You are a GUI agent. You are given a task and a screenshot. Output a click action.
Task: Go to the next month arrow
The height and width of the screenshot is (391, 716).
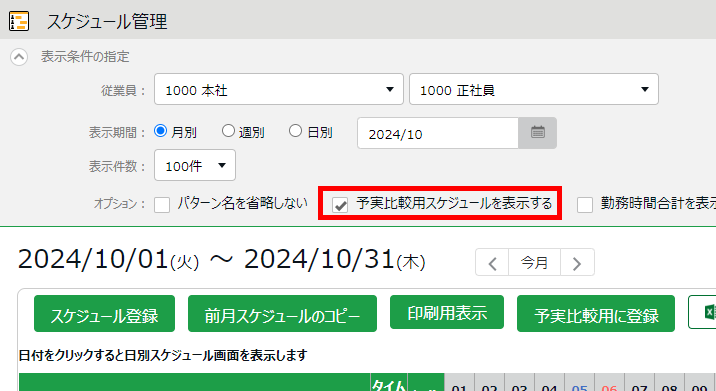click(577, 263)
